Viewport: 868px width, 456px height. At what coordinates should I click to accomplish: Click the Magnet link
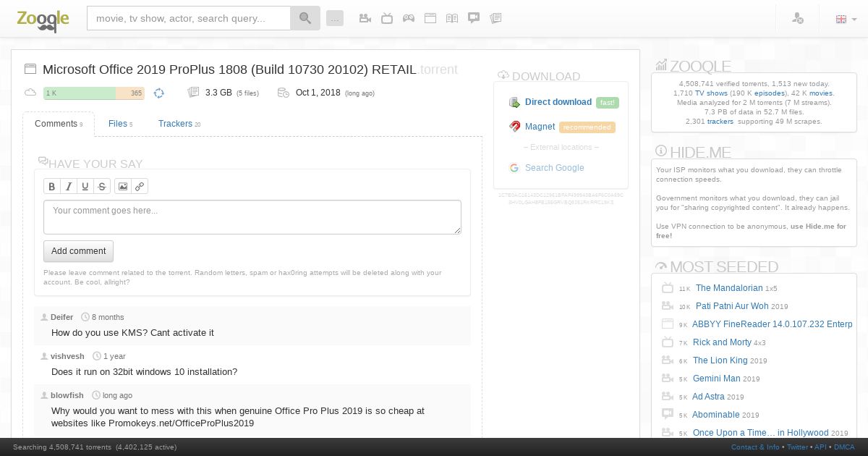[x=540, y=127]
